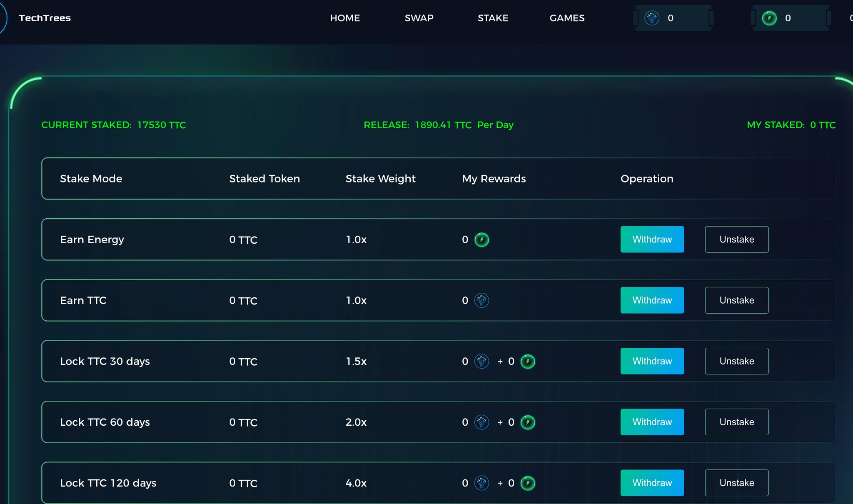Open the STAKE menu item
Screen dimensions: 853x504
pyautogui.click(x=493, y=18)
